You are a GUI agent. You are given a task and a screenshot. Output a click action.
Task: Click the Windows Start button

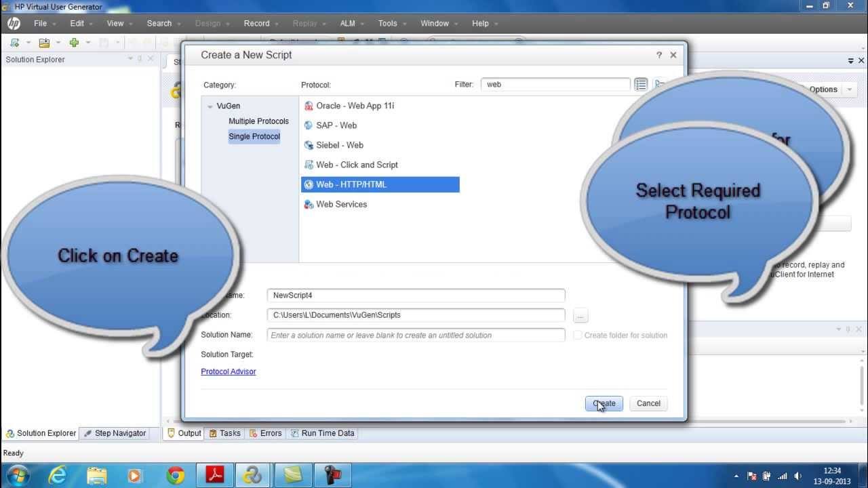17,475
